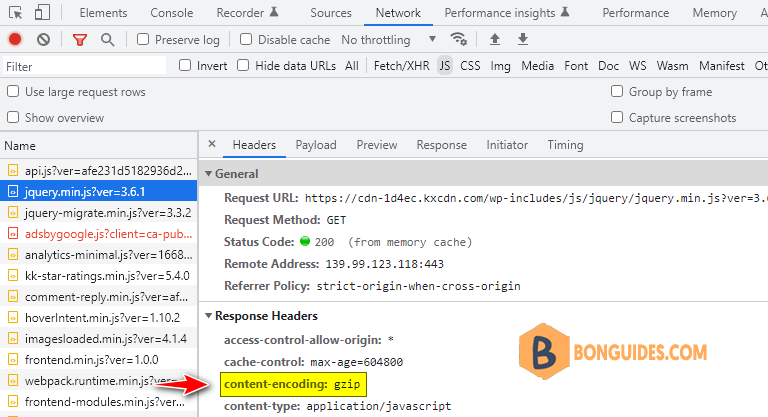
Task: Activate the inspect element picker icon
Action: [x=16, y=12]
